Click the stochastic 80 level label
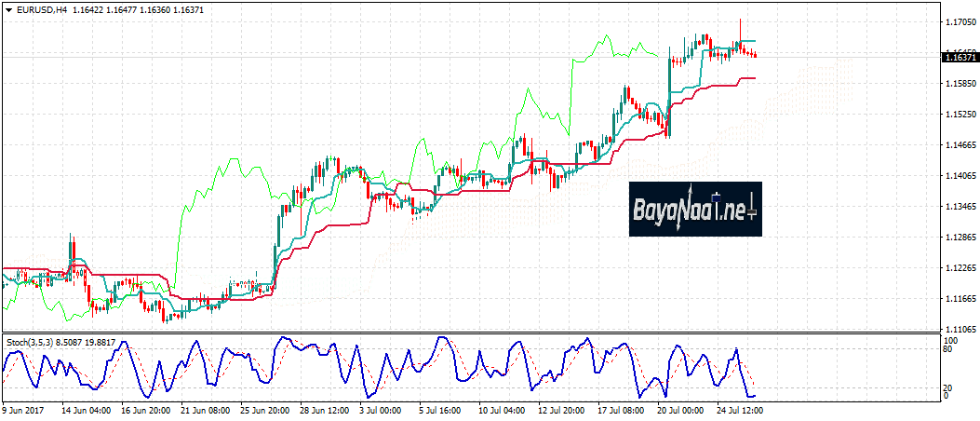The width and height of the screenshot is (980, 421). point(949,351)
